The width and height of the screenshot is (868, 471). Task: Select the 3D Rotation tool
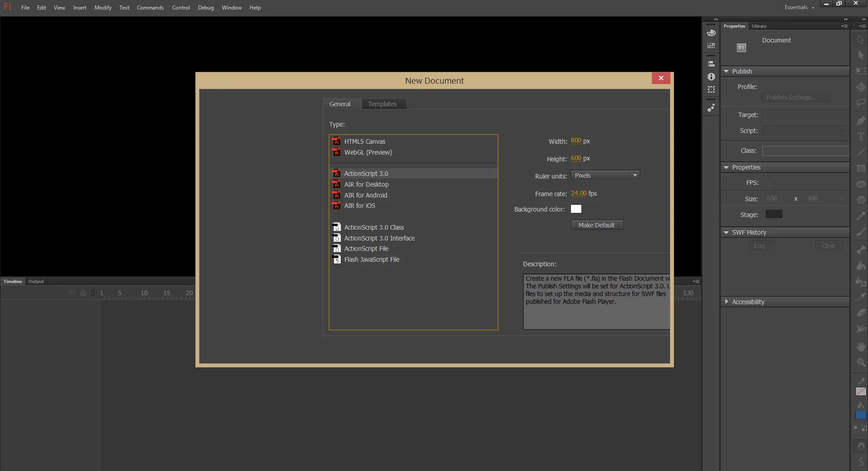861,87
